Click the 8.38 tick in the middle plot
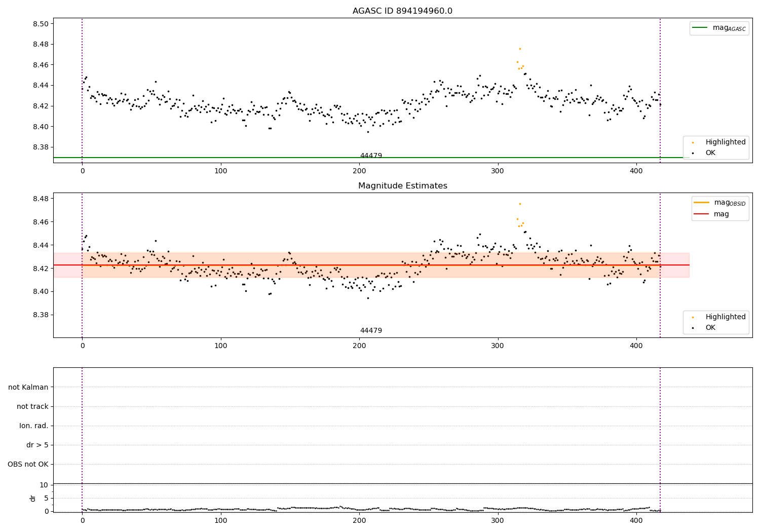The width and height of the screenshot is (760, 532). coord(41,315)
